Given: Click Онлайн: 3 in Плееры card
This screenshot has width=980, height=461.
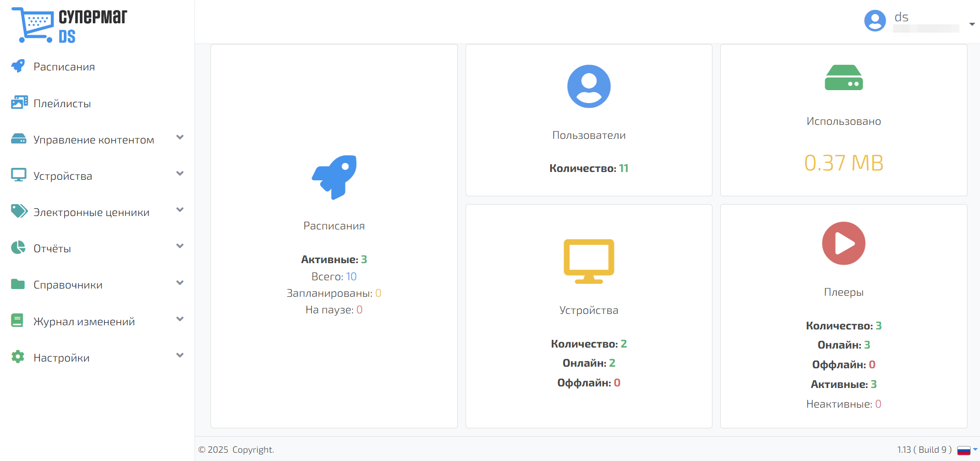Looking at the screenshot, I should (844, 345).
